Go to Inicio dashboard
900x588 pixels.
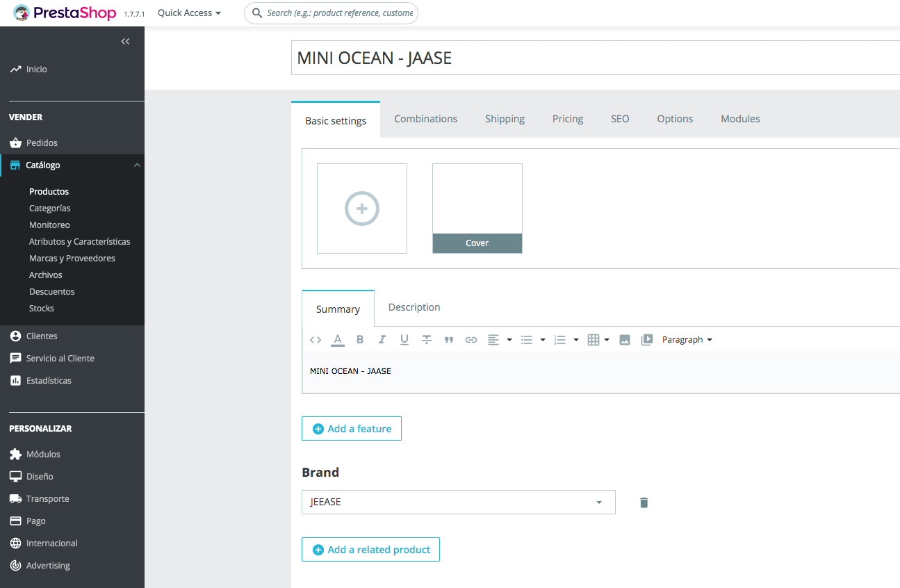[x=37, y=70]
